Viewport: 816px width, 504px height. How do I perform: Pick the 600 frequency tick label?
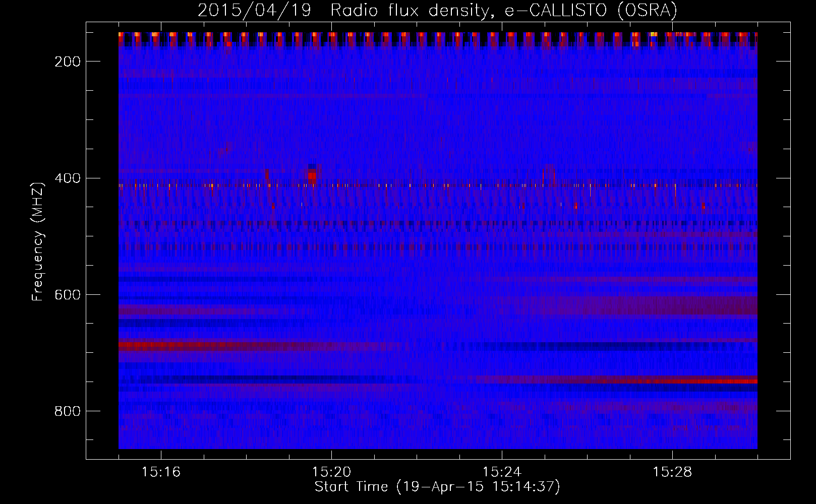tap(68, 295)
